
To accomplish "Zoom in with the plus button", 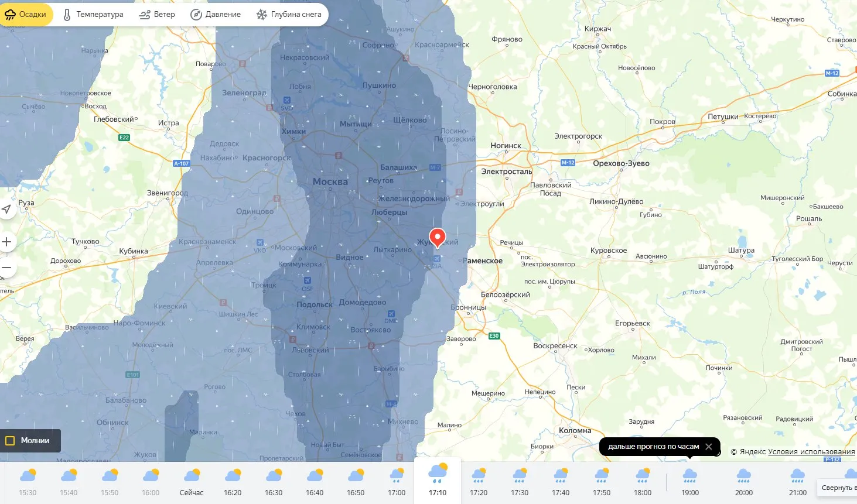I will (6, 242).
